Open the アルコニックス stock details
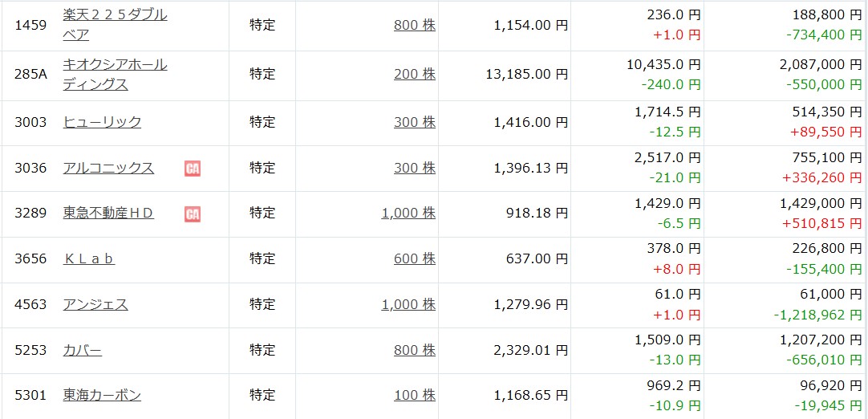The width and height of the screenshot is (868, 419). (x=108, y=168)
